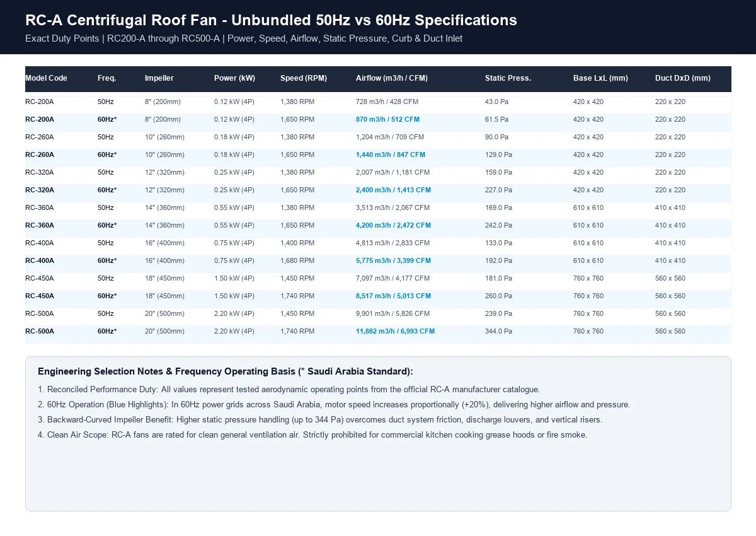The height and width of the screenshot is (536, 756).
Task: Click highlighted airflow '2,400 m3/h / 1,413 CFM'
Action: pos(393,190)
